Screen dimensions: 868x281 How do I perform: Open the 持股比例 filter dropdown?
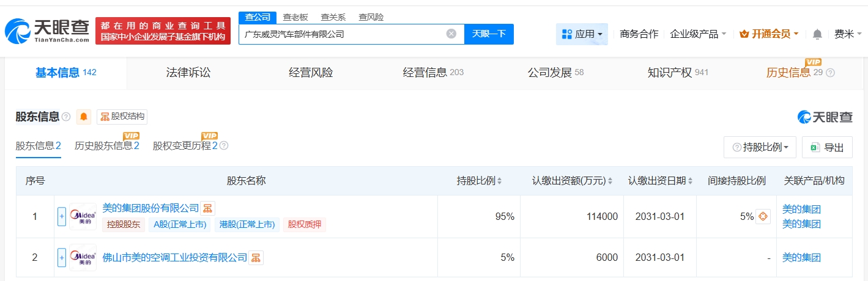coord(760,147)
